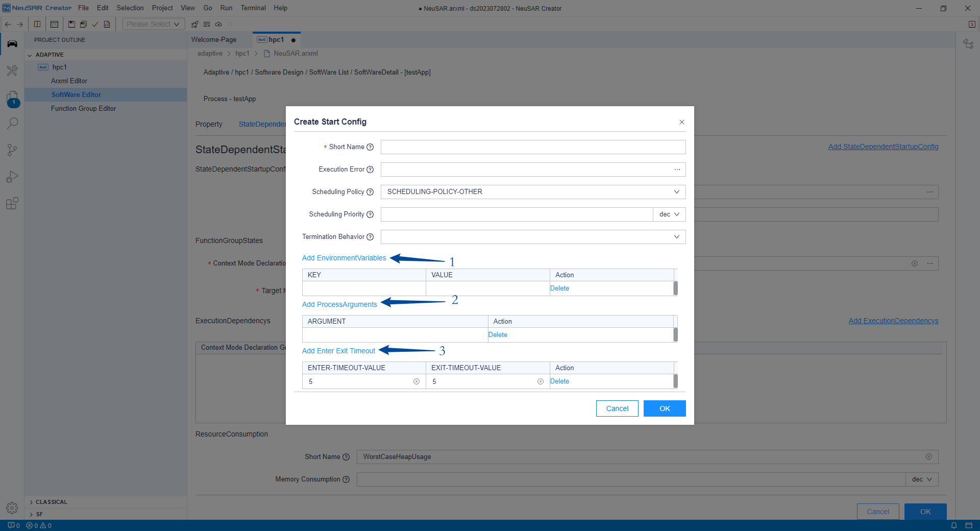This screenshot has width=980, height=531.
Task: Clear the exit-timeout value field
Action: point(540,381)
